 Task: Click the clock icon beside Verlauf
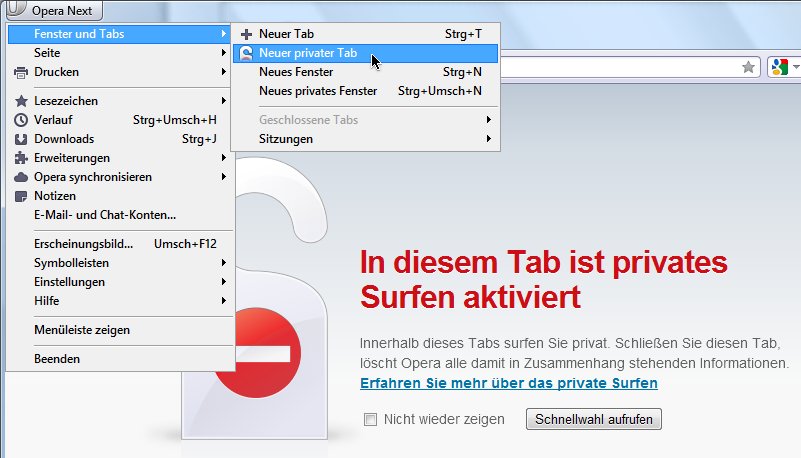[21, 120]
